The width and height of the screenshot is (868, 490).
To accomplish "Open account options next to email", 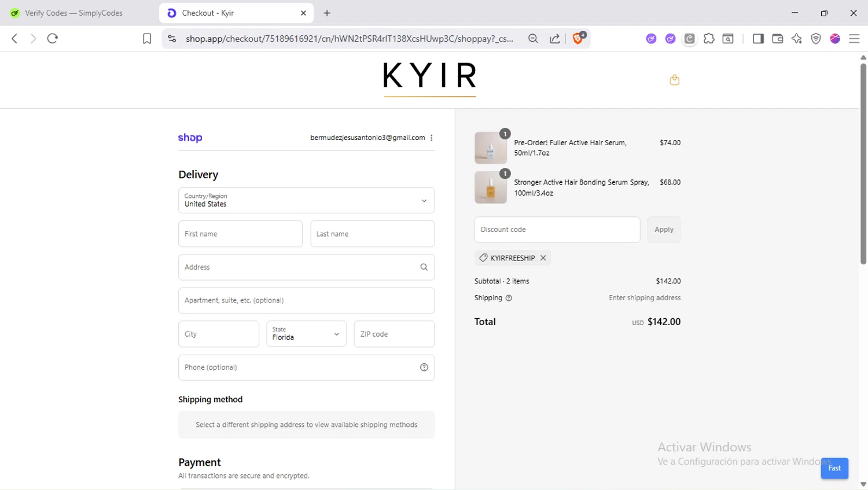I will [432, 138].
